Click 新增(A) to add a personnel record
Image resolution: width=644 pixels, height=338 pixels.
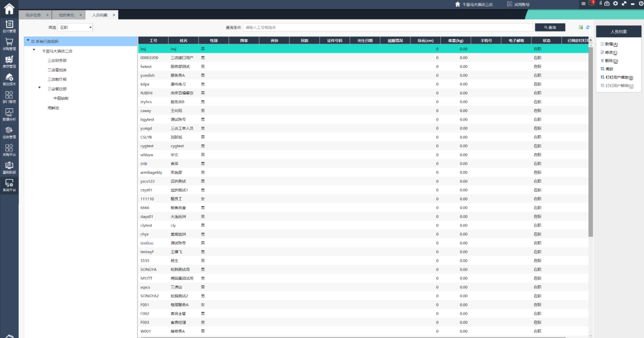(611, 44)
